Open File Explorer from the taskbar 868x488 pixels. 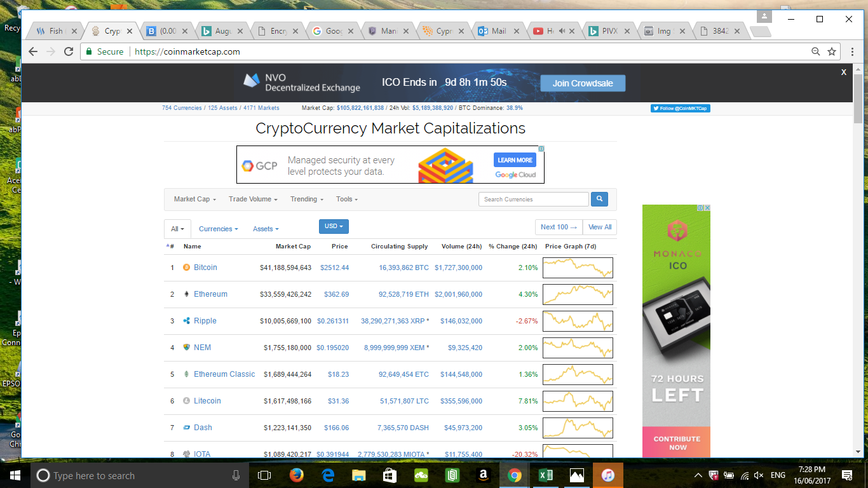[x=359, y=475]
